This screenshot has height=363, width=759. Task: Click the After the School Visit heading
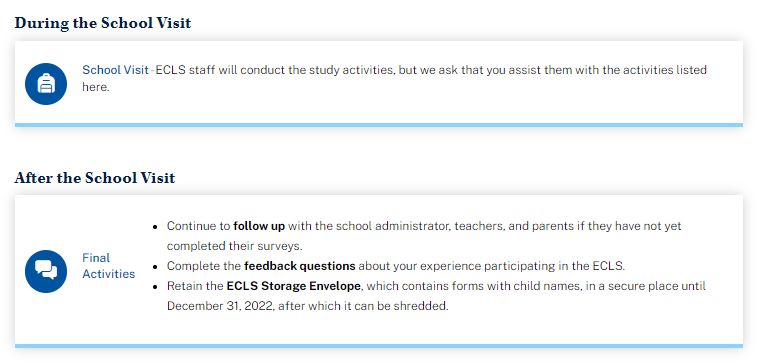pyautogui.click(x=95, y=178)
